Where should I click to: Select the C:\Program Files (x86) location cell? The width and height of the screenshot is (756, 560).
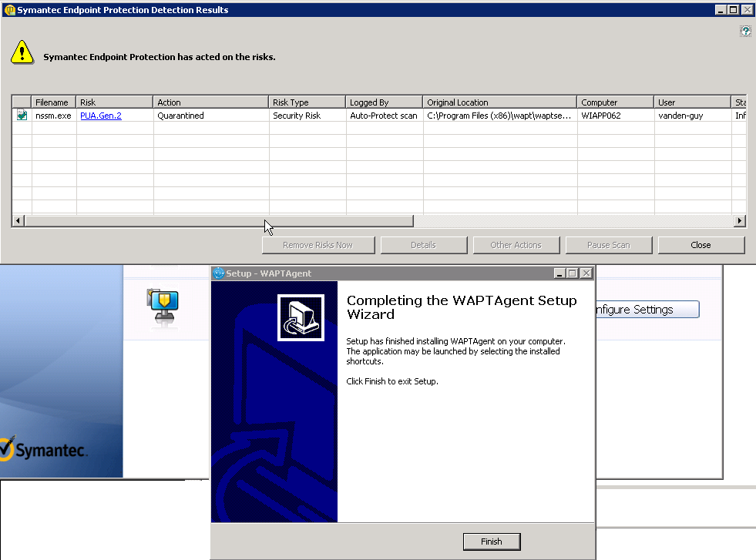pos(500,116)
